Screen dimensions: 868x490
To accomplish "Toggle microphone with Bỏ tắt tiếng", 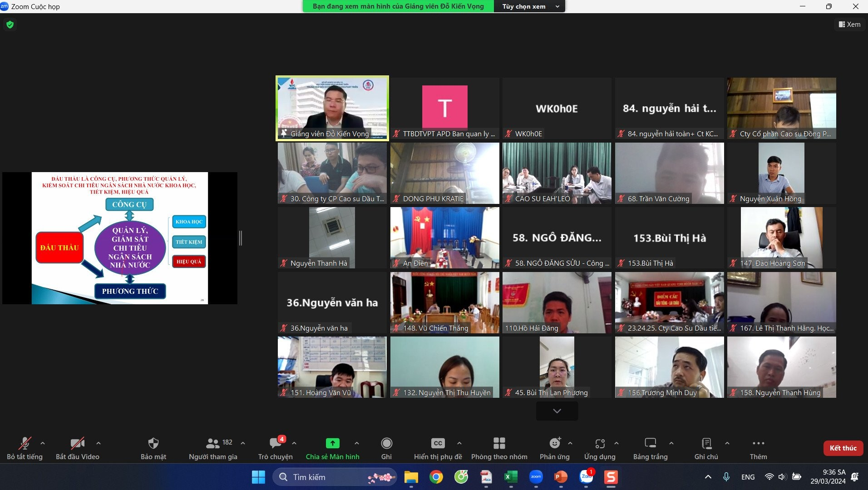I will [x=25, y=444].
